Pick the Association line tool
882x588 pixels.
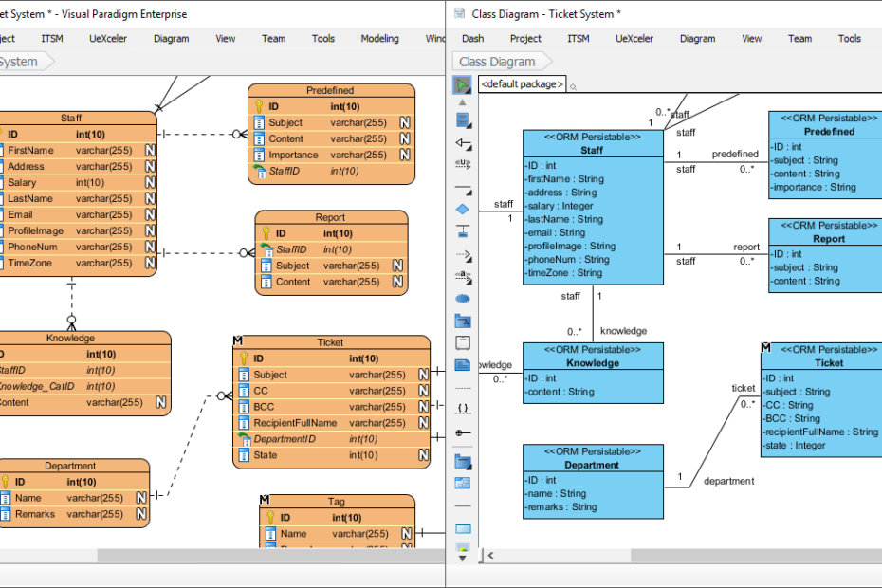pos(462,188)
